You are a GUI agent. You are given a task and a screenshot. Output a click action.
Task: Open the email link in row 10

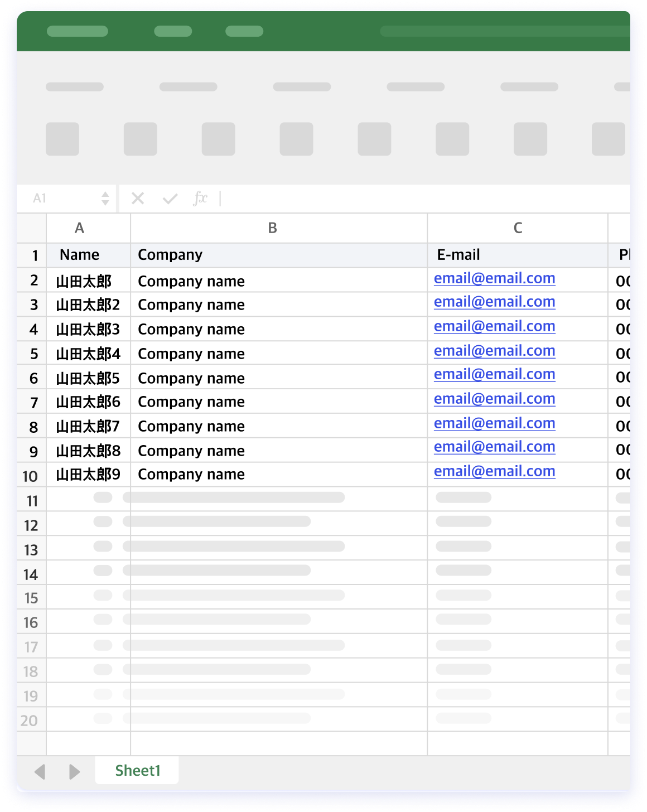pos(494,471)
